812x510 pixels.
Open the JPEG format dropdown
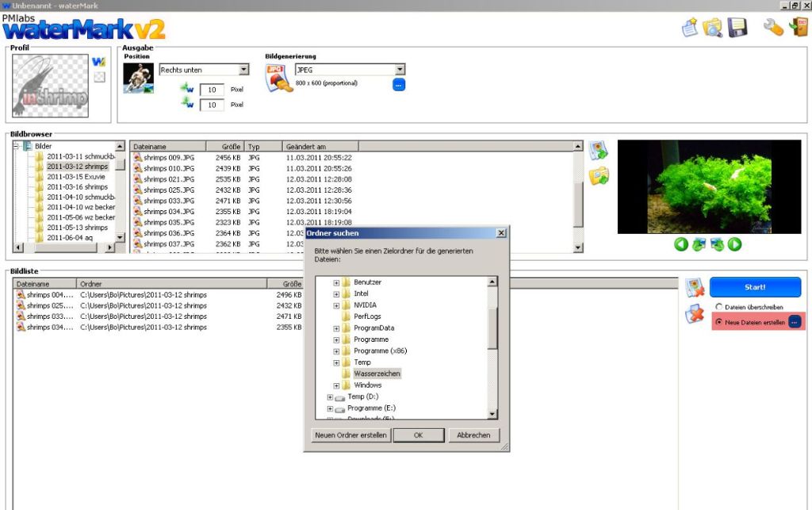tap(400, 70)
